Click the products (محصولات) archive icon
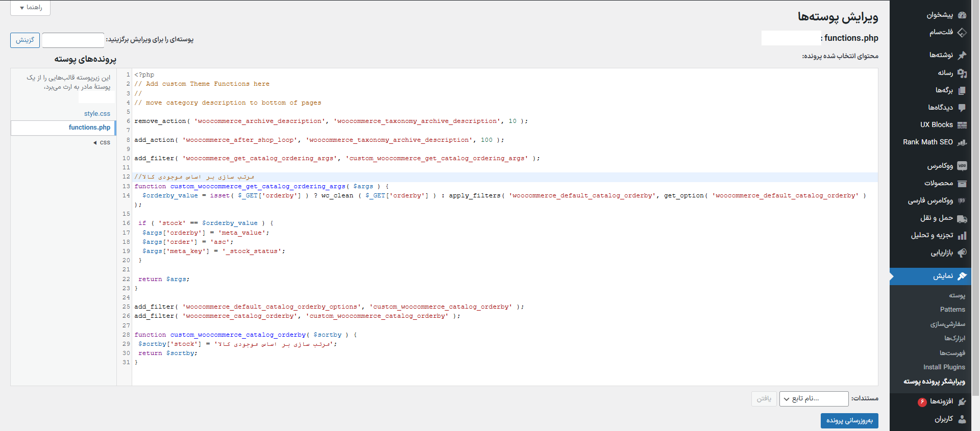The width and height of the screenshot is (980, 431). pyautogui.click(x=962, y=183)
